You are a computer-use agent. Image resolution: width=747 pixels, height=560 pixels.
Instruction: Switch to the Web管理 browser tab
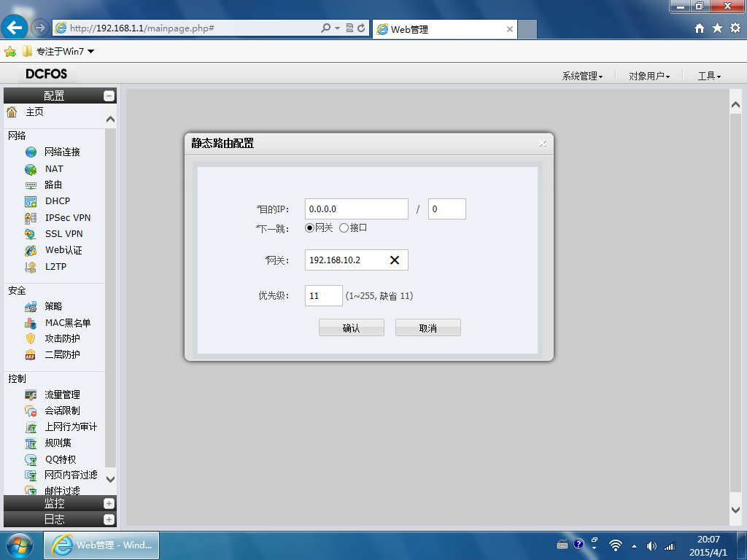(446, 29)
